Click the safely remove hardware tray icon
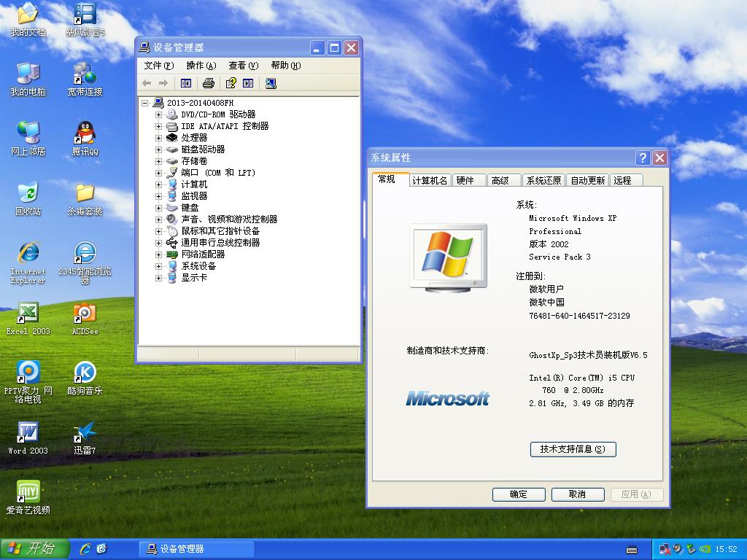 pyautogui.click(x=692, y=549)
